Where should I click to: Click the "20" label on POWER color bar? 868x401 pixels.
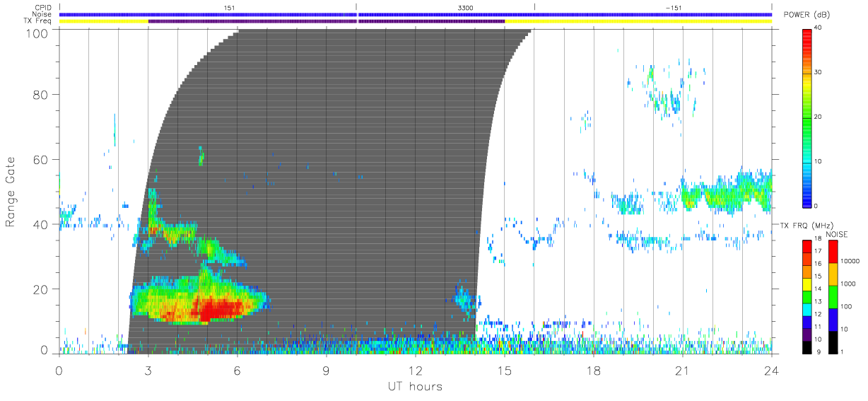tap(817, 117)
